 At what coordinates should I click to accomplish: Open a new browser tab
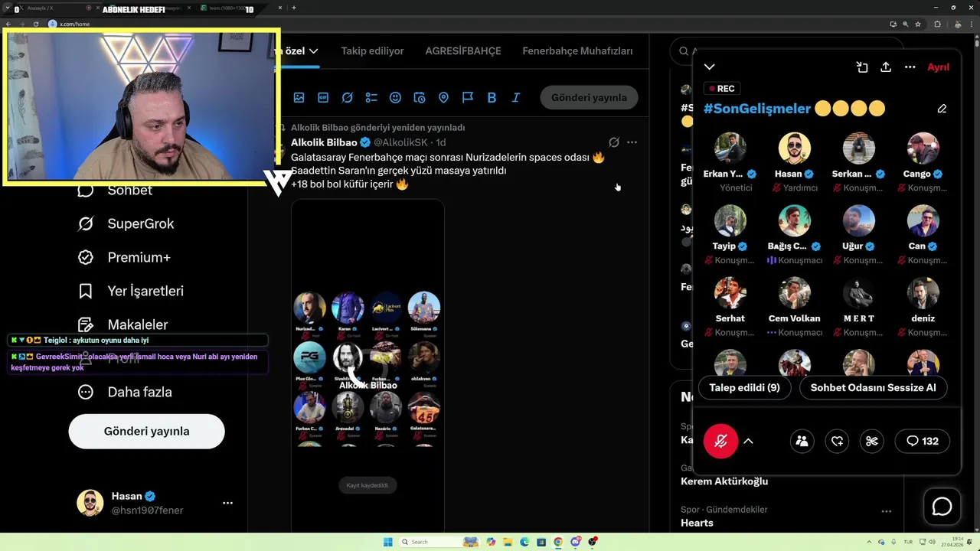(x=294, y=8)
